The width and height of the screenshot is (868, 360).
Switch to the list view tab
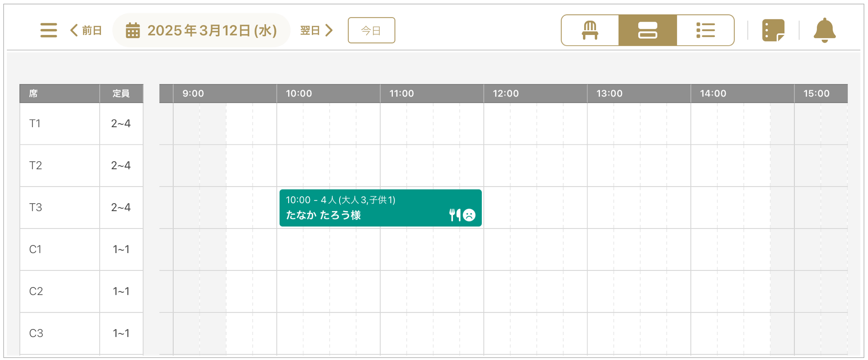coord(706,30)
